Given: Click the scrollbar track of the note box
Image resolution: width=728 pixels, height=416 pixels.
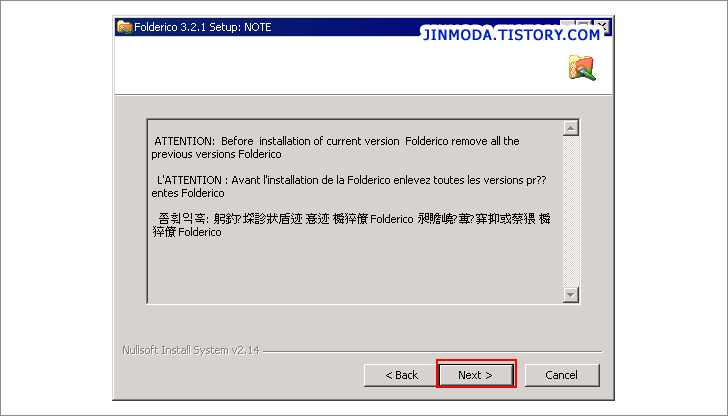Looking at the screenshot, I should [x=571, y=211].
